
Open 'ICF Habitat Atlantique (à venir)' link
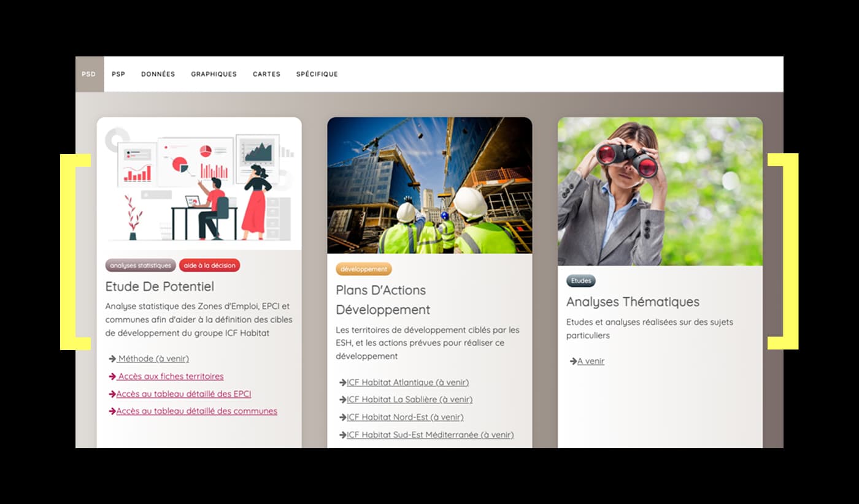407,383
